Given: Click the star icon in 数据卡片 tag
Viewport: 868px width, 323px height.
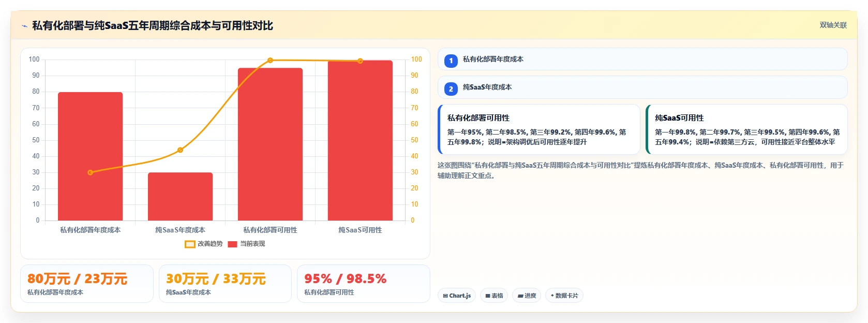Looking at the screenshot, I should pos(552,296).
